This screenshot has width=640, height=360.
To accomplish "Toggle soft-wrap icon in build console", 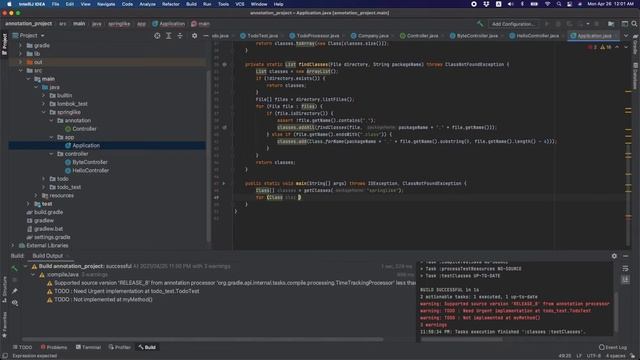I will [x=625, y=269].
